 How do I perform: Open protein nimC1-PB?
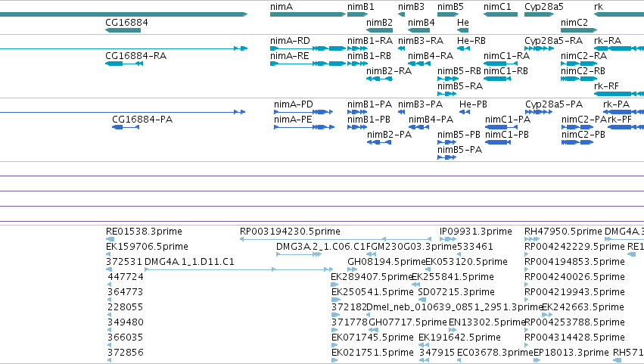pos(507,135)
